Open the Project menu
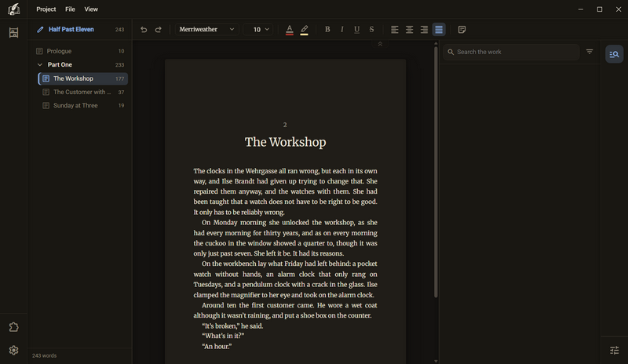Screen dimensions: 628x364 coord(46,9)
